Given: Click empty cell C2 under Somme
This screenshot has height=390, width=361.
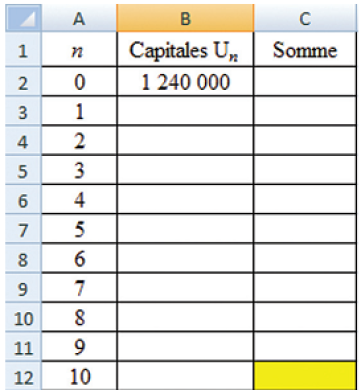Looking at the screenshot, I should [305, 82].
